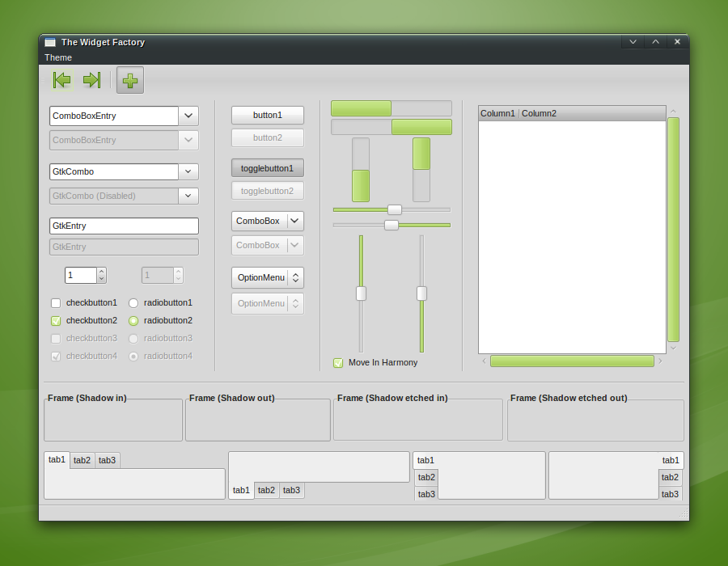Click the Frame (Shadow etched out) label
728x566 pixels.
569,398
